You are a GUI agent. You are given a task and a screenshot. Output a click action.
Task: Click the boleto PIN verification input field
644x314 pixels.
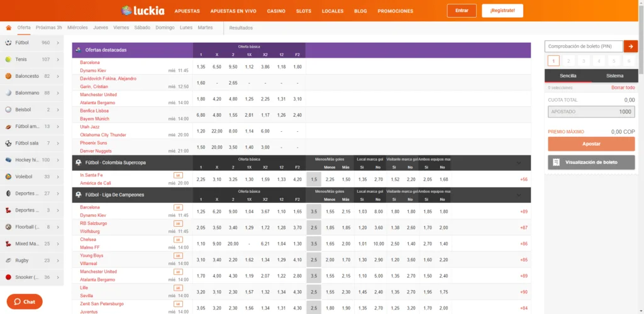pos(583,46)
